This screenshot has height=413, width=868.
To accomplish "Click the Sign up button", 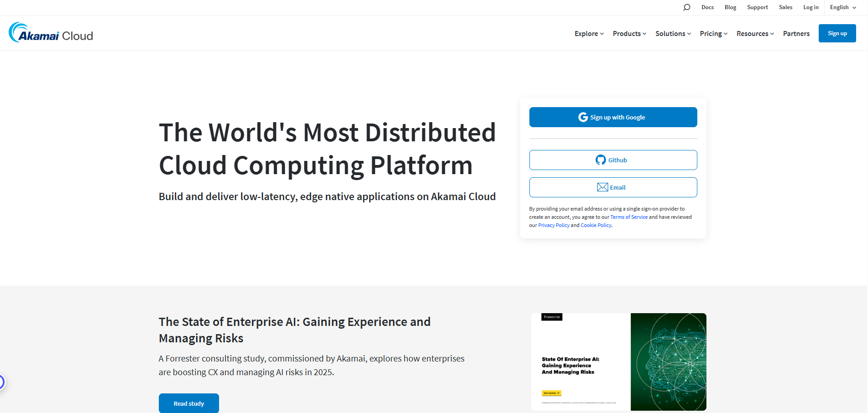I will click(837, 33).
